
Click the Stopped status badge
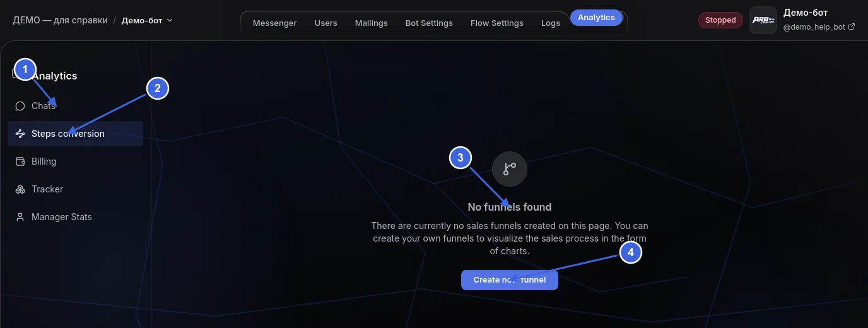[720, 20]
